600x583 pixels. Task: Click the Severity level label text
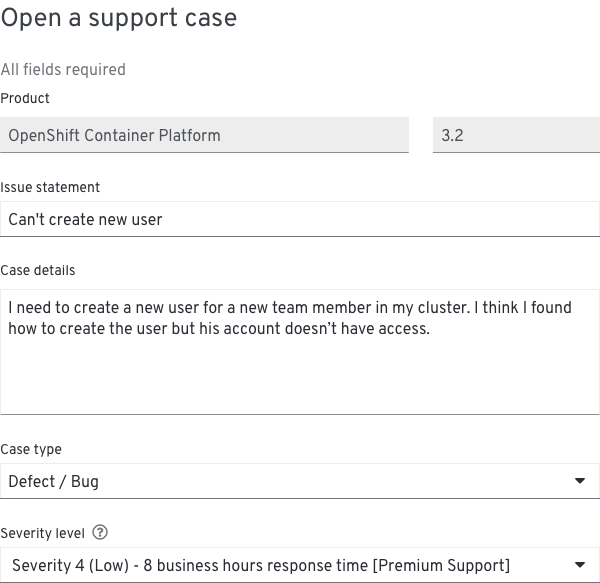[x=42, y=533]
